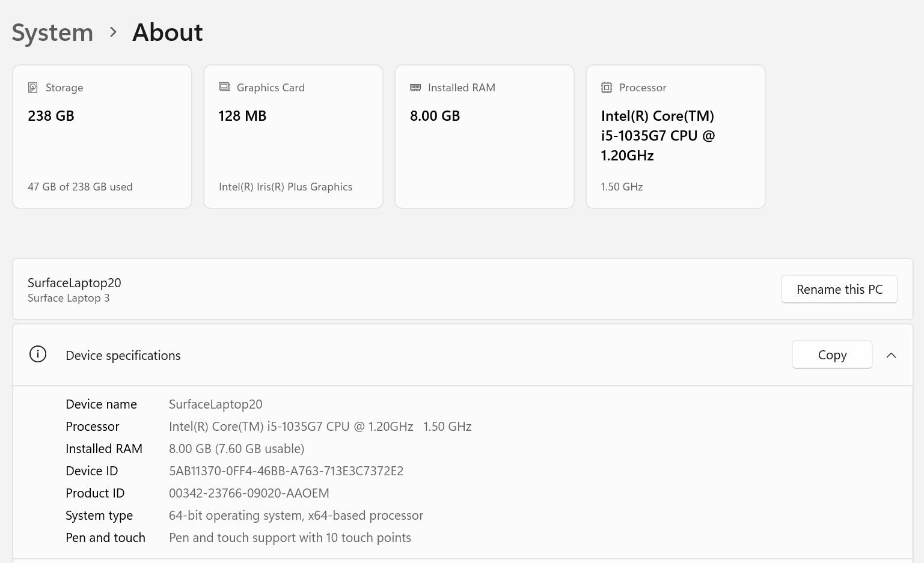Select '64-bit operating system' value
This screenshot has height=563, width=924.
[x=296, y=516]
